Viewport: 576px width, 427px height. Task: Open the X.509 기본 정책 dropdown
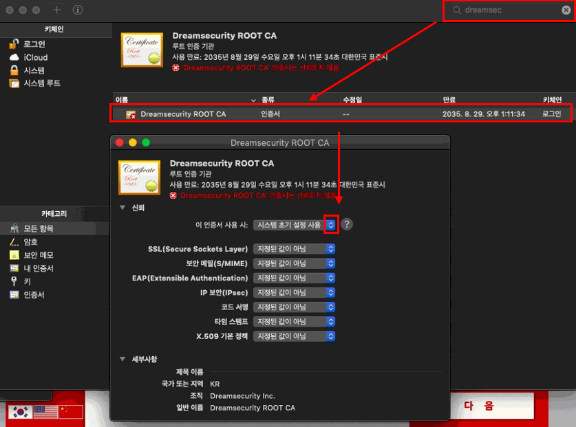coord(294,336)
